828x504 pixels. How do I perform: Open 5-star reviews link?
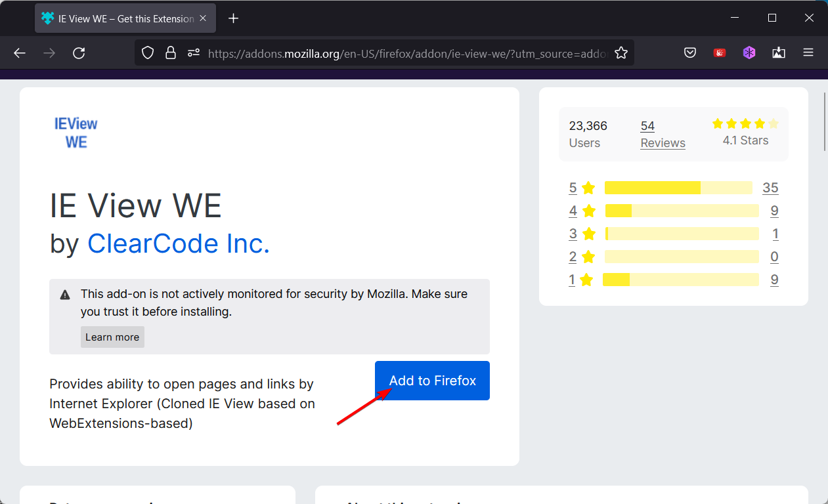click(582, 188)
